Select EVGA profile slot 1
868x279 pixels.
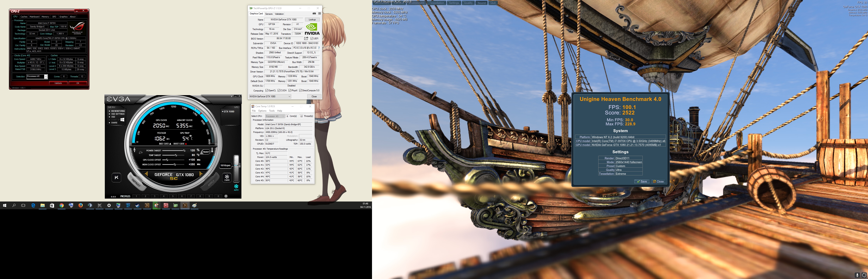click(136, 196)
